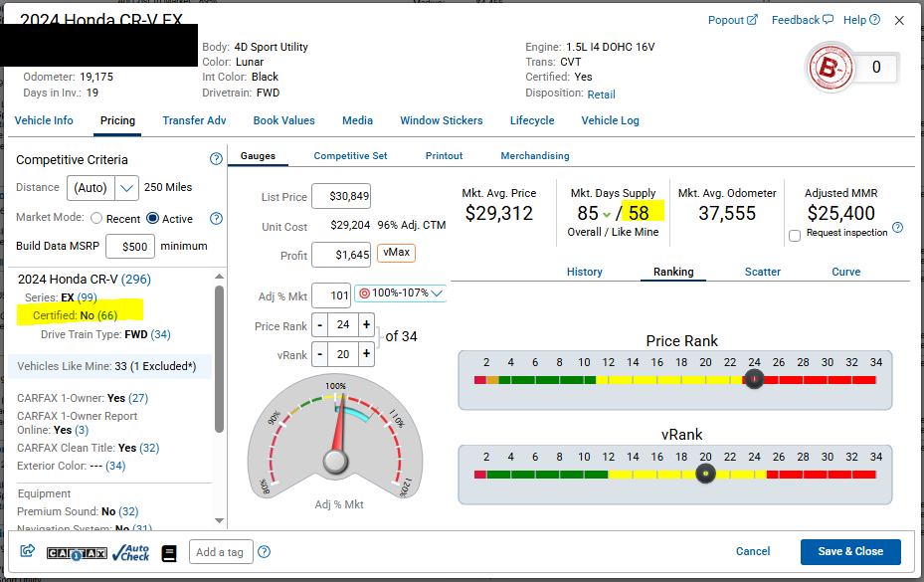Increase vRank with plus button
The height and width of the screenshot is (582, 924).
pyautogui.click(x=366, y=354)
